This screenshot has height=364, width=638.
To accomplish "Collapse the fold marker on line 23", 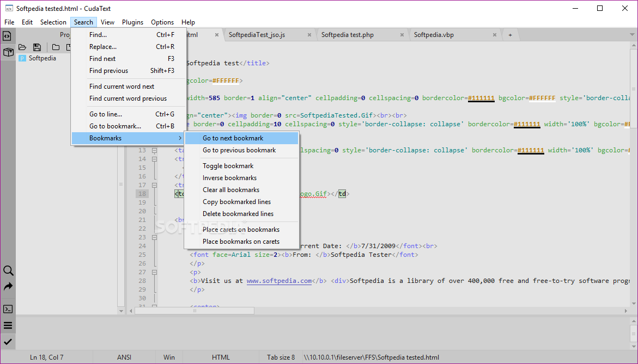I will point(155,237).
